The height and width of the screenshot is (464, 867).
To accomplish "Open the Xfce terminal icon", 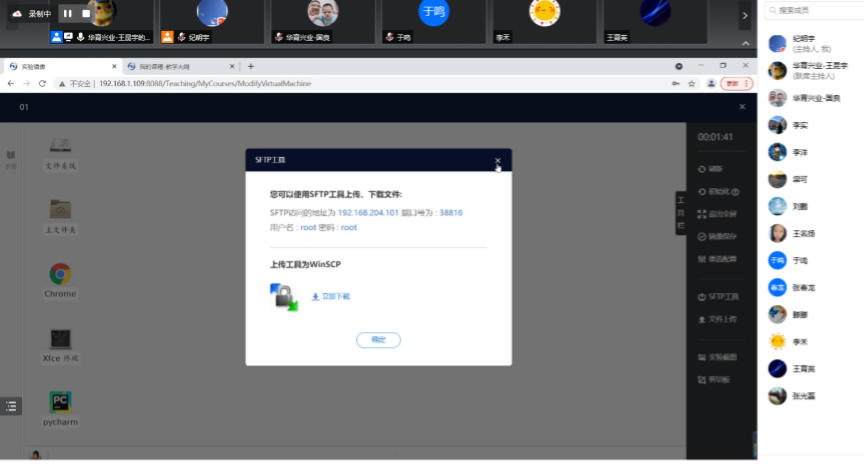I will point(60,339).
